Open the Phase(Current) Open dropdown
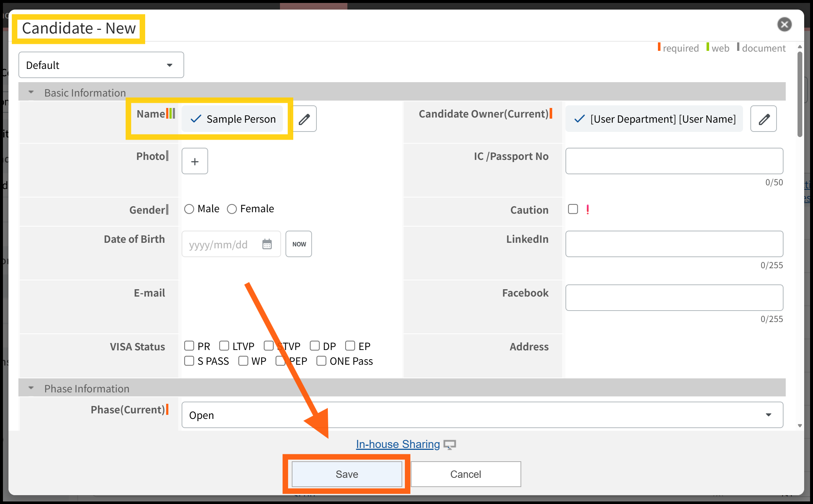This screenshot has width=813, height=504. pos(482,415)
